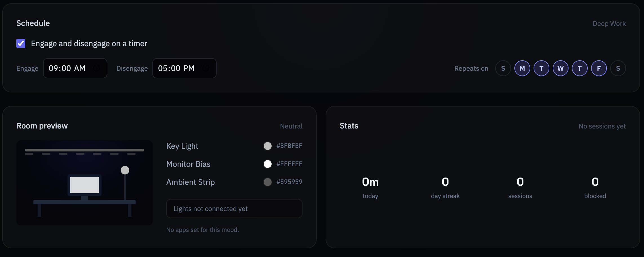Toggle Saturday repeat day circle
Image resolution: width=644 pixels, height=257 pixels.
tap(618, 68)
